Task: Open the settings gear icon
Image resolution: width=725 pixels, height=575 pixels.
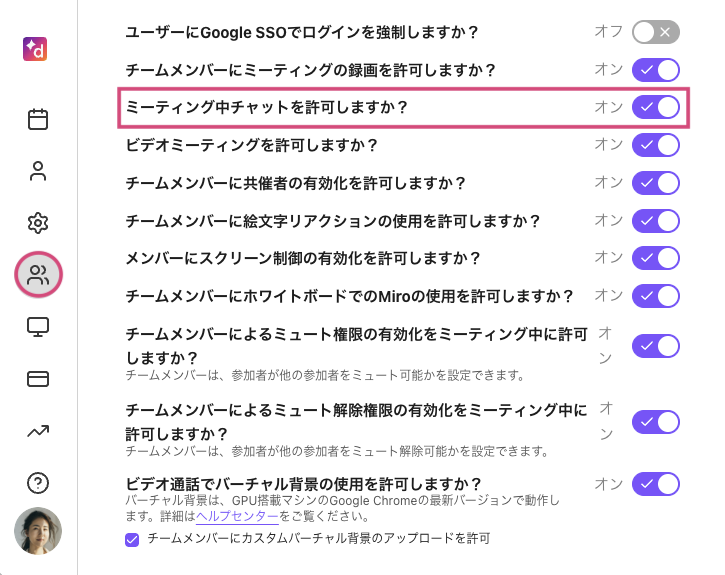Action: pyautogui.click(x=38, y=223)
